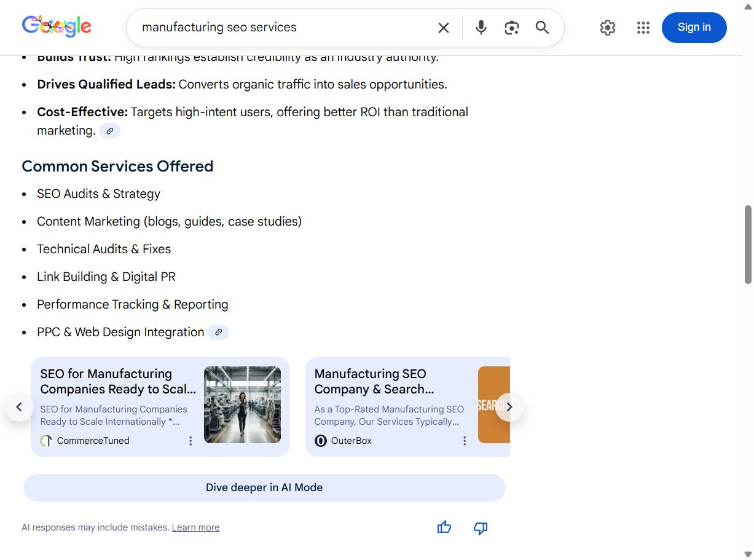Run the search with the magnifier icon
The image size is (754, 560).
pos(541,27)
